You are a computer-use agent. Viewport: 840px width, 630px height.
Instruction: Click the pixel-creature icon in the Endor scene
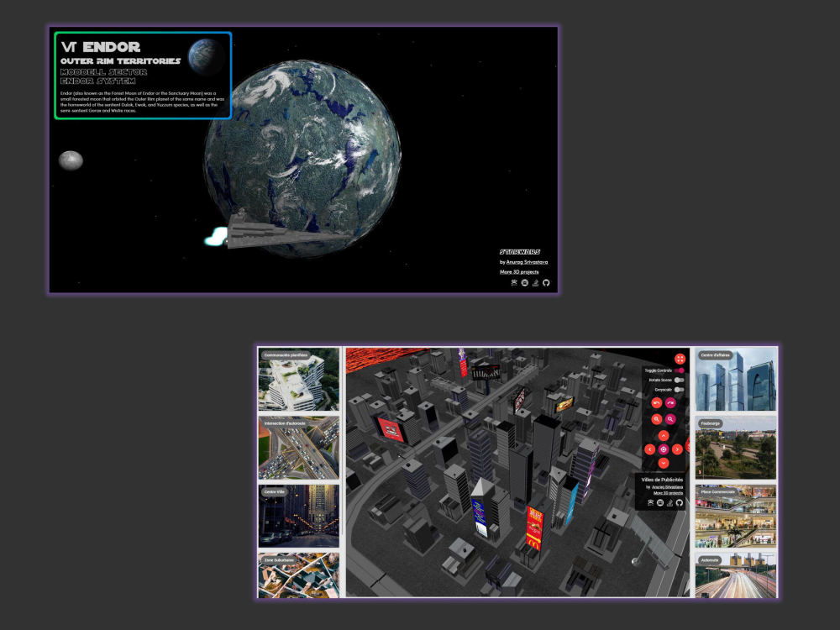click(514, 283)
